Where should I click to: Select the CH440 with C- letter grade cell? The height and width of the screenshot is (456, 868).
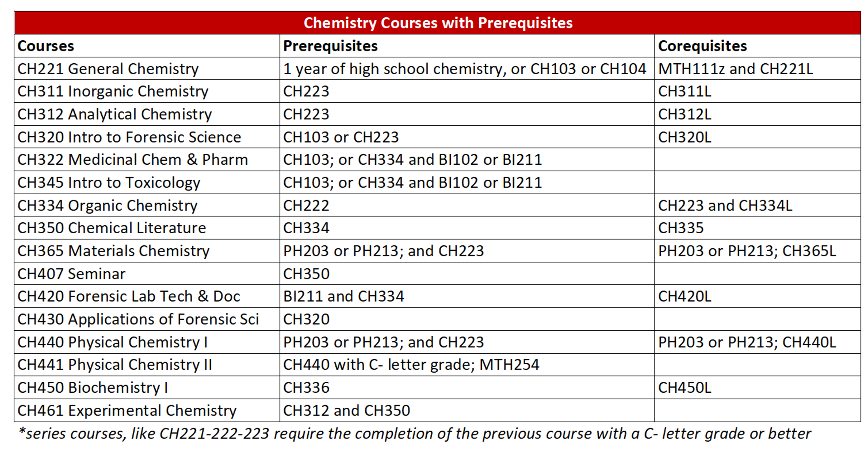point(411,365)
